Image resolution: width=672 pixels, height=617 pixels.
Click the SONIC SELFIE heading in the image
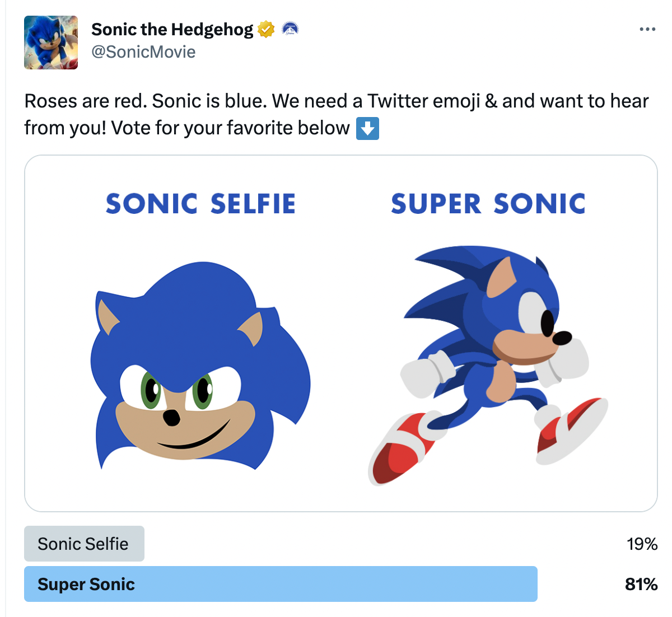click(200, 204)
